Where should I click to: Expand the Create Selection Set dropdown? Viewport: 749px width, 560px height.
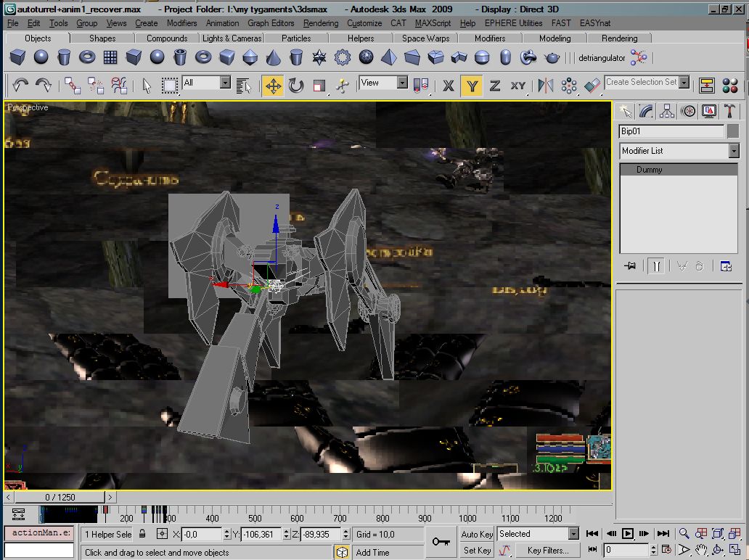pos(684,83)
